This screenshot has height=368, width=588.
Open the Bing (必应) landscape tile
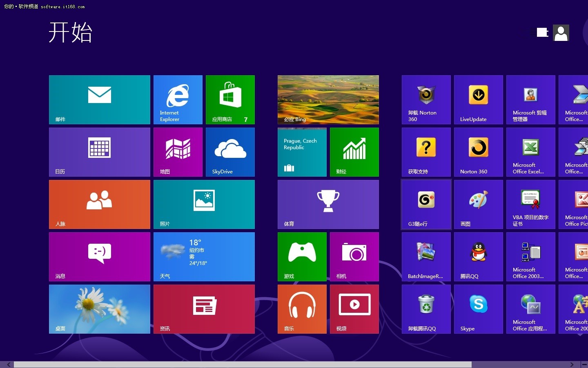click(x=328, y=100)
